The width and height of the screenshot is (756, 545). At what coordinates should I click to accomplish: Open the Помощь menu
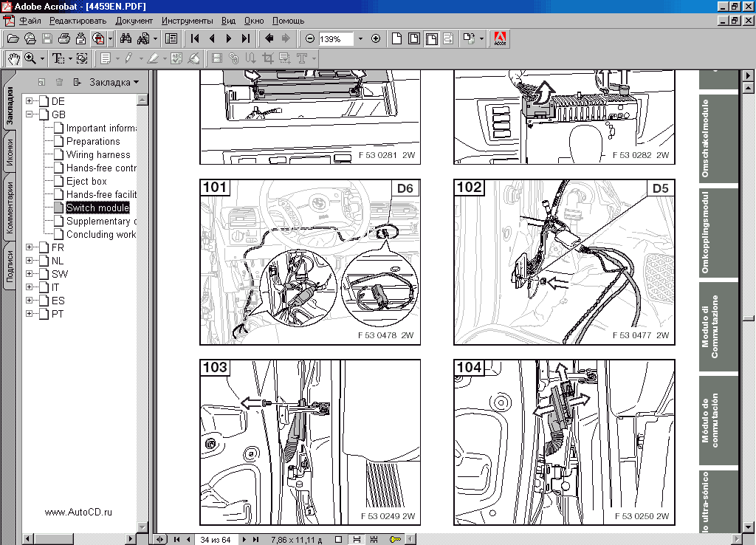pyautogui.click(x=289, y=21)
